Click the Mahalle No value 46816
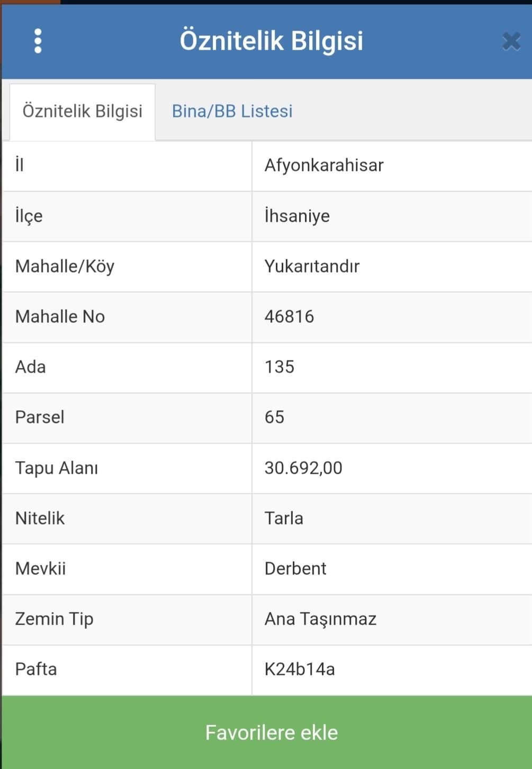This screenshot has width=532, height=769. pos(289,316)
